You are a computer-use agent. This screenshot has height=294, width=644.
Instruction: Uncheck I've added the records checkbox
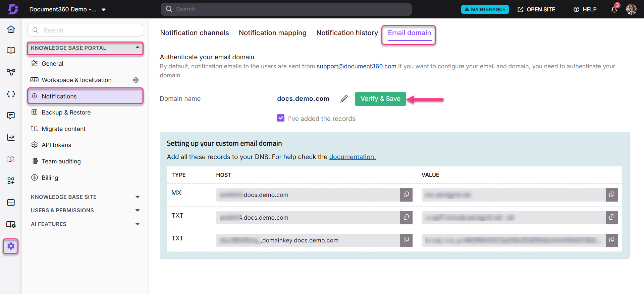[281, 118]
